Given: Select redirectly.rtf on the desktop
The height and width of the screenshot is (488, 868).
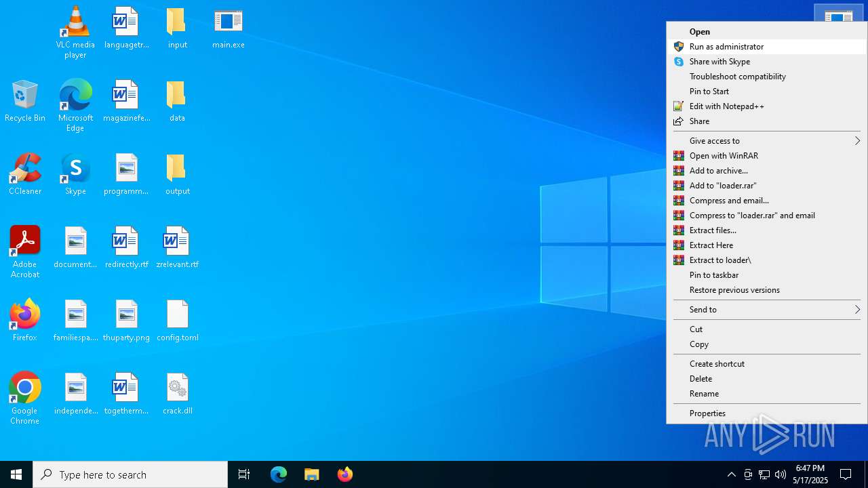Looking at the screenshot, I should [x=126, y=248].
